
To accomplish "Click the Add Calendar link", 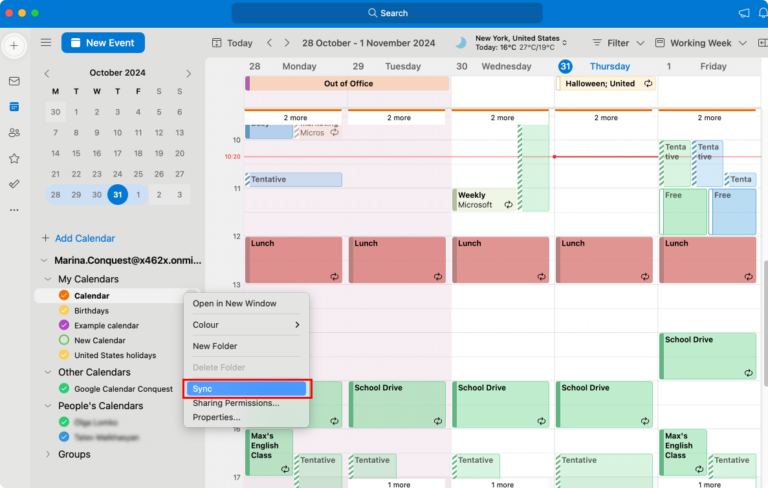I will coord(78,238).
